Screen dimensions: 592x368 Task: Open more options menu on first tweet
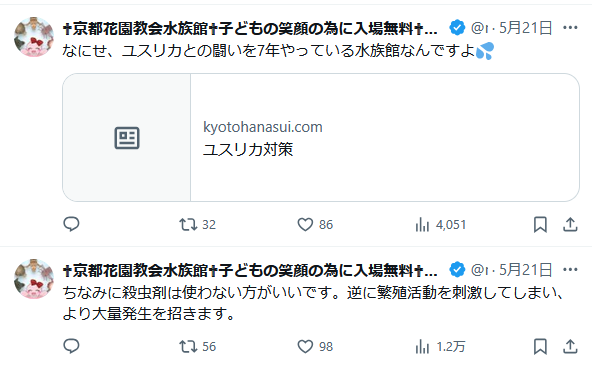[570, 28]
